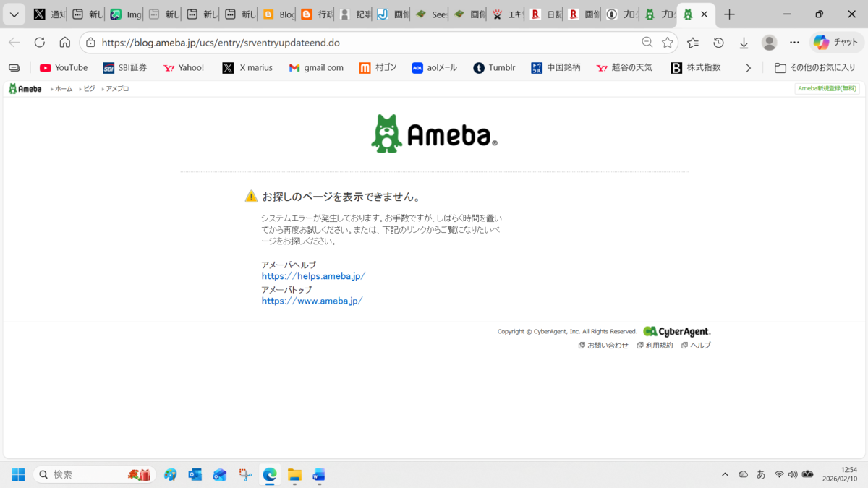This screenshot has height=488, width=868.
Task: Open the ピグ breadcrumb link
Action: pos(89,89)
